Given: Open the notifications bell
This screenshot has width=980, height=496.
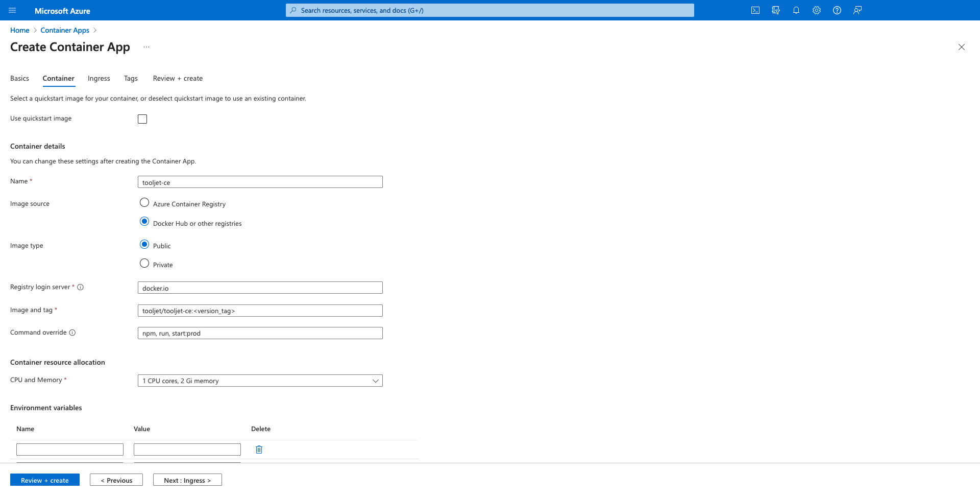Looking at the screenshot, I should 796,10.
